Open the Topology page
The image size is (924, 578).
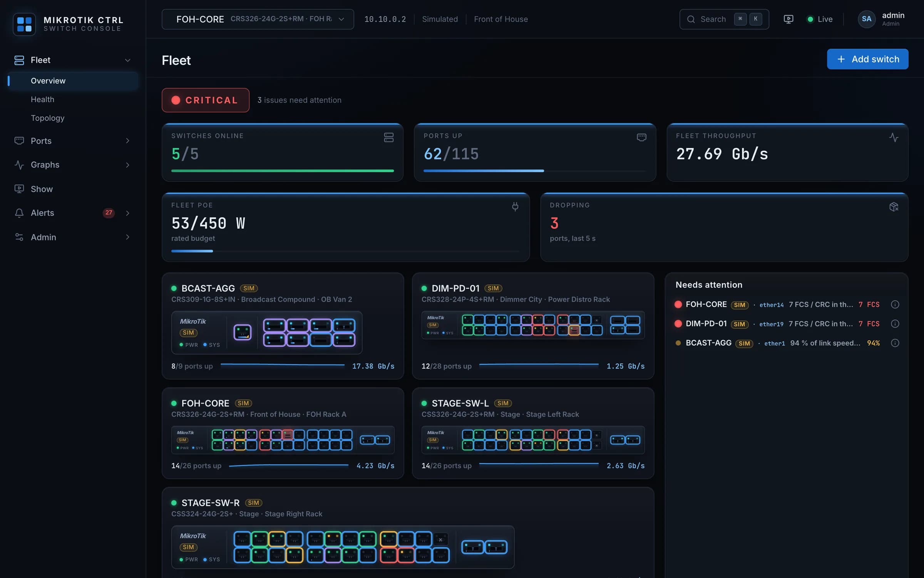tap(48, 118)
